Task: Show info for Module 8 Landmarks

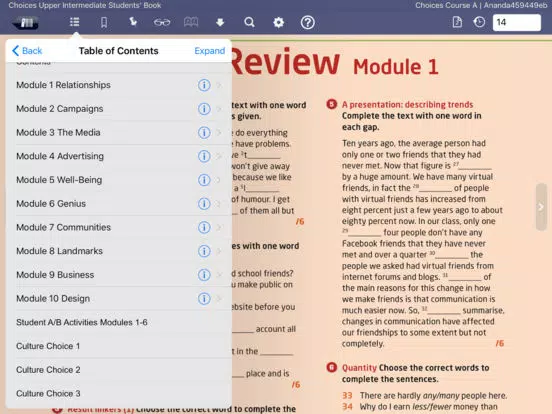Action: pos(204,251)
